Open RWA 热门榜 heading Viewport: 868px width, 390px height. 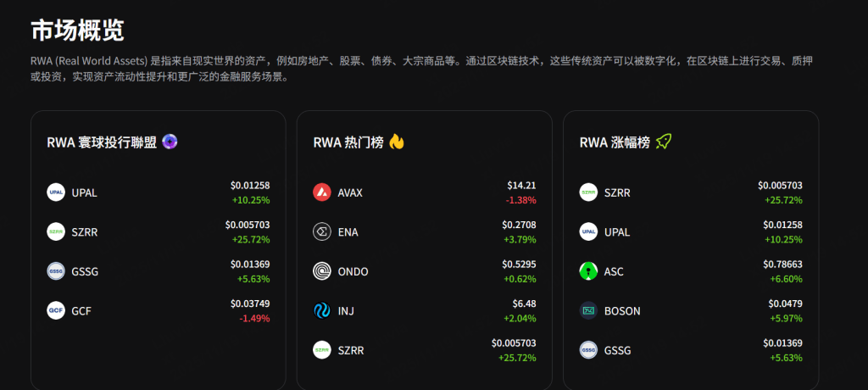[348, 142]
